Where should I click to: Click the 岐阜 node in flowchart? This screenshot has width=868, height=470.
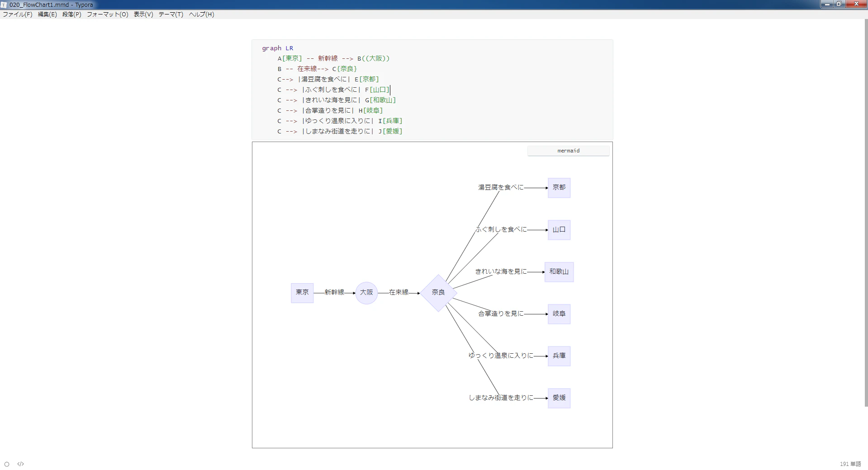tap(559, 314)
